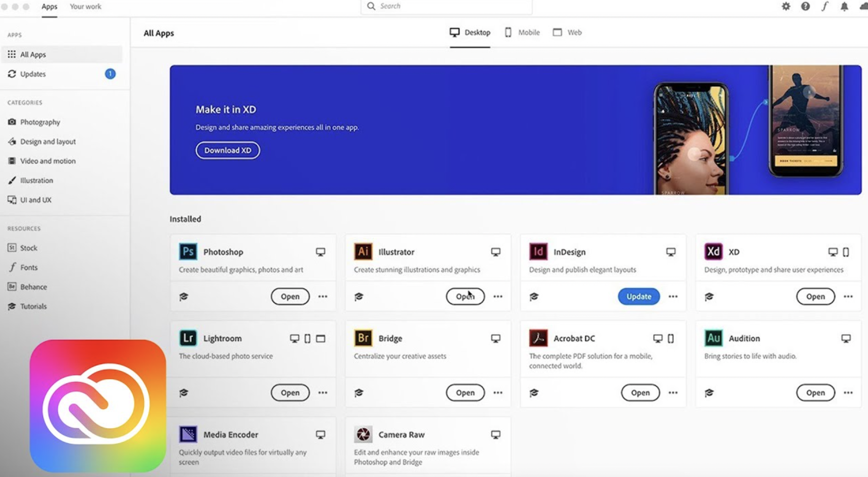
Task: Expand Lightroom options menu
Action: tap(323, 392)
